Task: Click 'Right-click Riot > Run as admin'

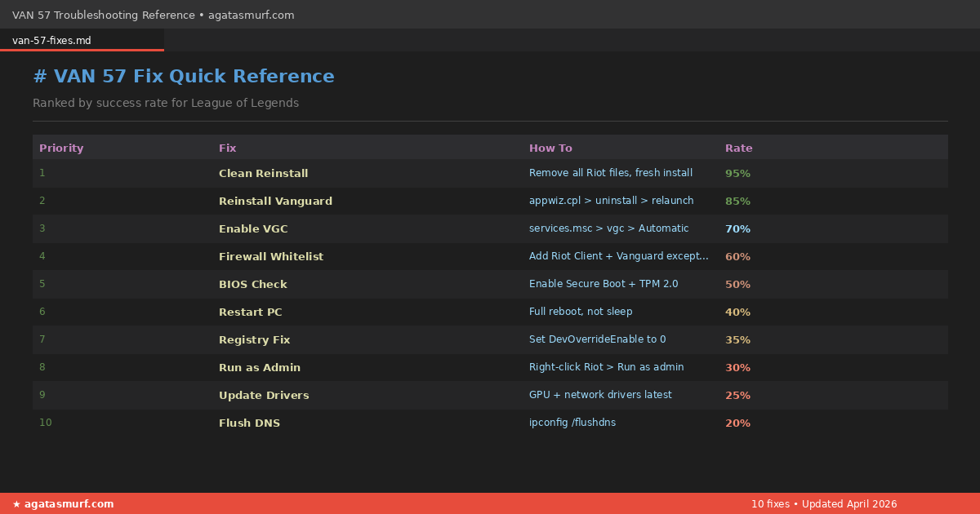Action: (x=607, y=367)
